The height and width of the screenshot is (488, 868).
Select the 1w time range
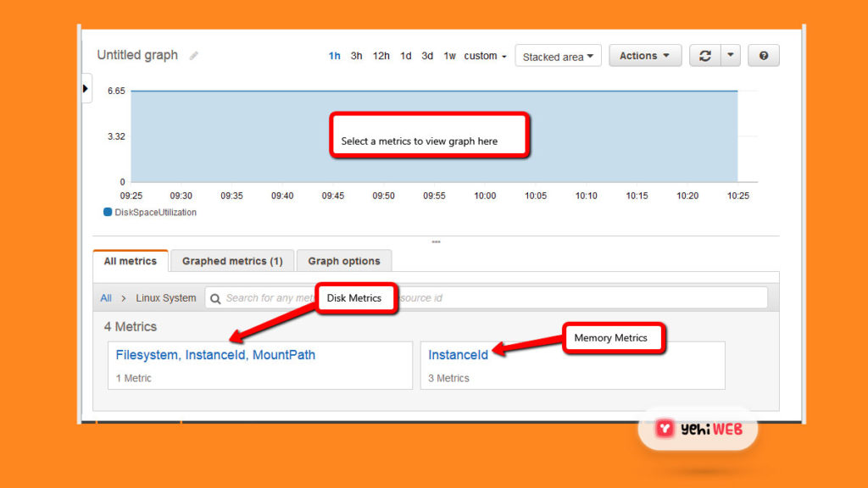pyautogui.click(x=449, y=56)
